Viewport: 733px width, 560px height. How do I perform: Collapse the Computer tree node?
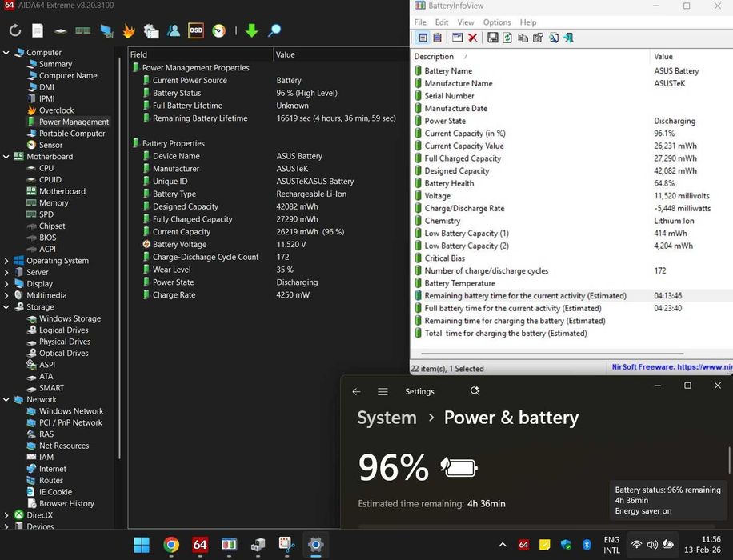pyautogui.click(x=7, y=53)
